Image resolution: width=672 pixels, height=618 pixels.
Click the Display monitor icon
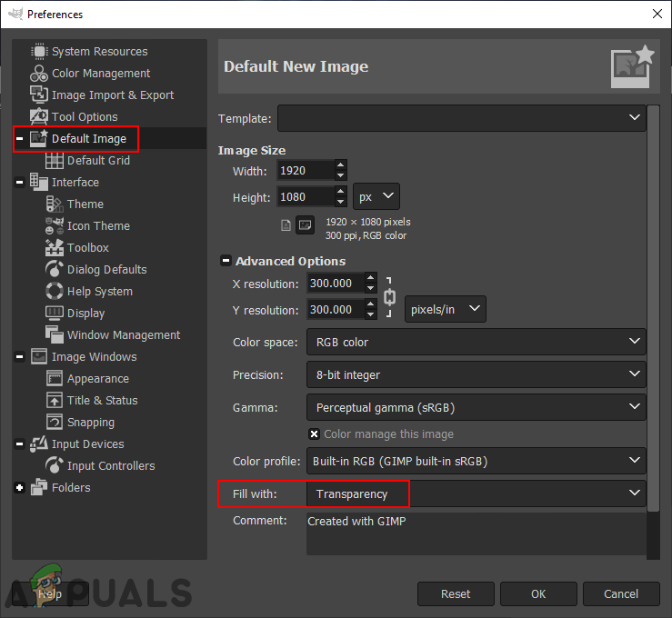click(x=55, y=313)
